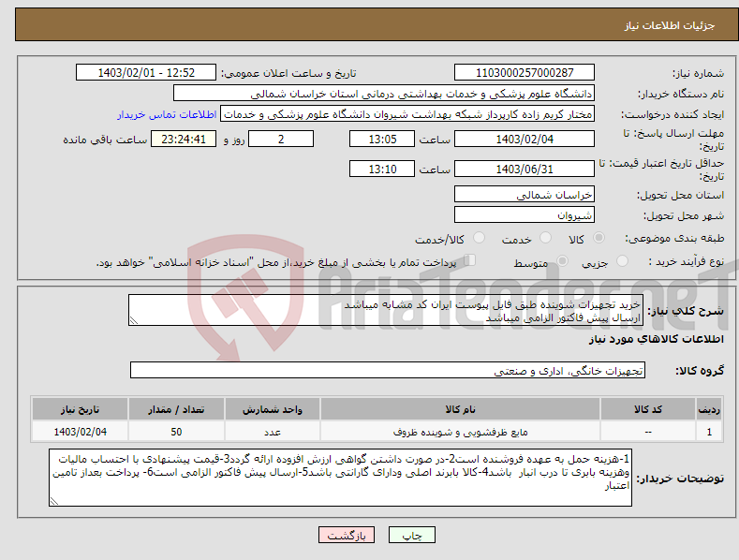Click the گروه کالا label

[x=700, y=371]
